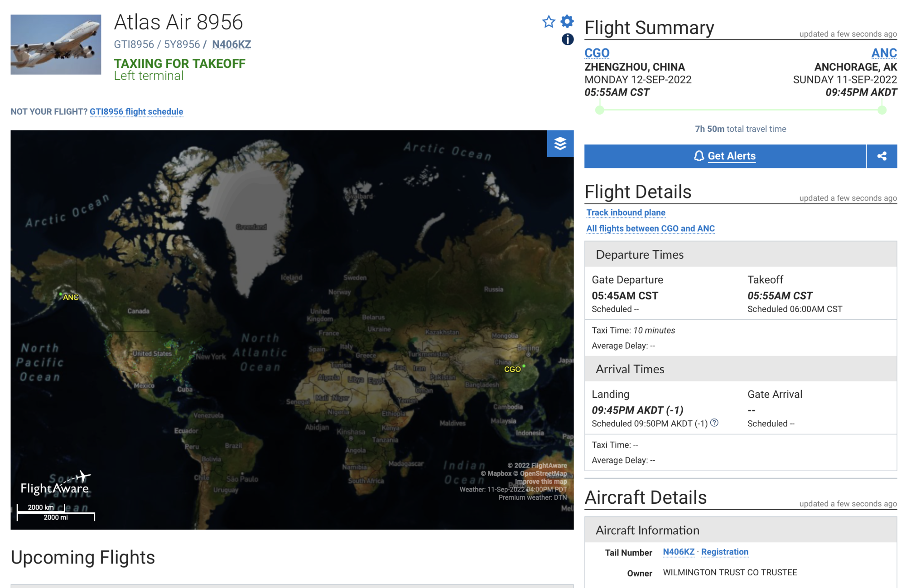Screen dimensions: 906x588
Task: Open the ANC airport link
Action: click(x=884, y=53)
